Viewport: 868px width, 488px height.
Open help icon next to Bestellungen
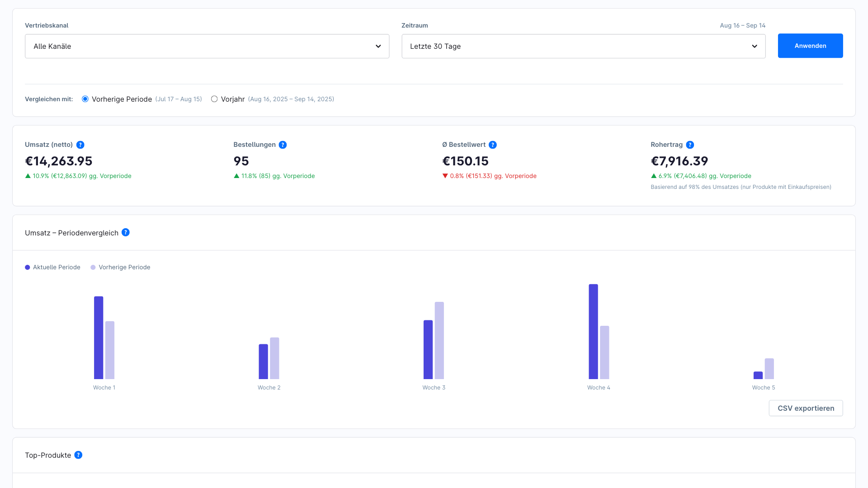283,145
